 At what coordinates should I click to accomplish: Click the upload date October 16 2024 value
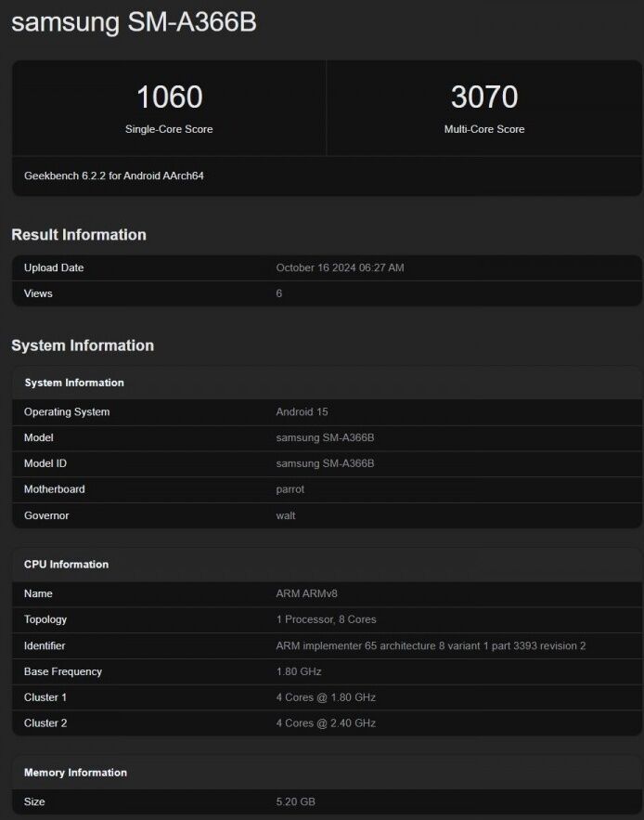point(340,267)
